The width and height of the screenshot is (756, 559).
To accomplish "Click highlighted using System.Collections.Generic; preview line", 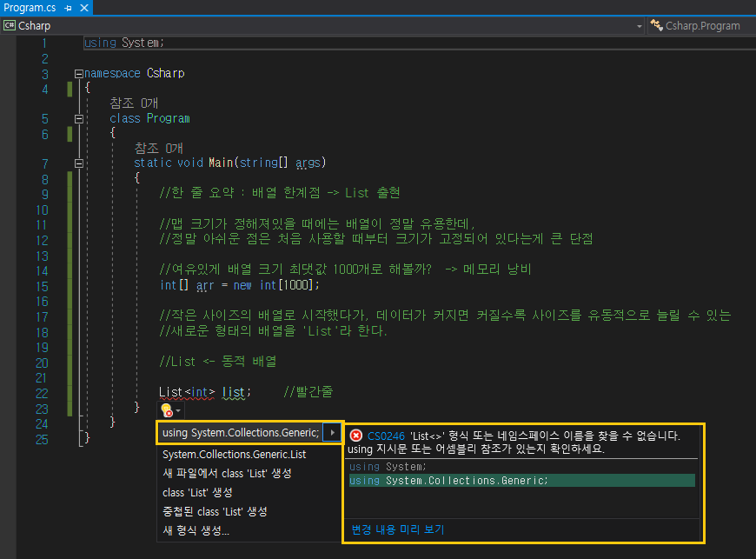I will click(x=522, y=481).
